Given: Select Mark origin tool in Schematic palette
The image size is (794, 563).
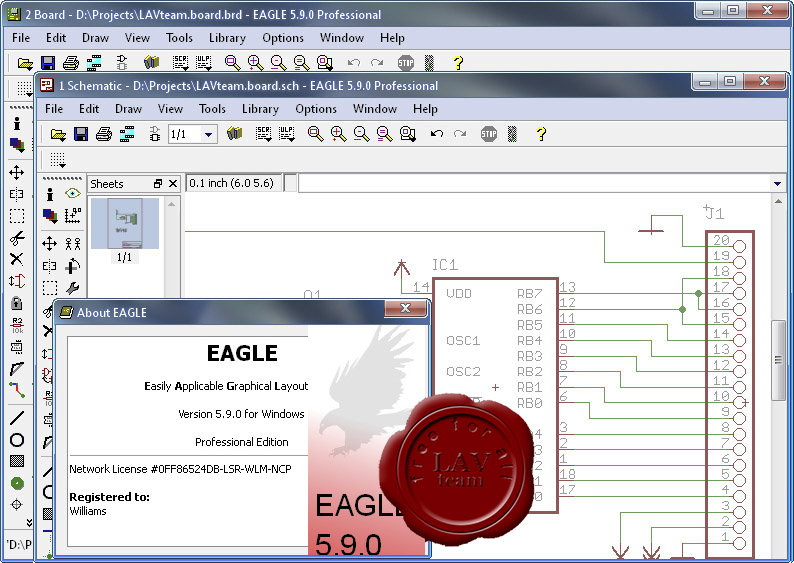Looking at the screenshot, I should [x=73, y=216].
